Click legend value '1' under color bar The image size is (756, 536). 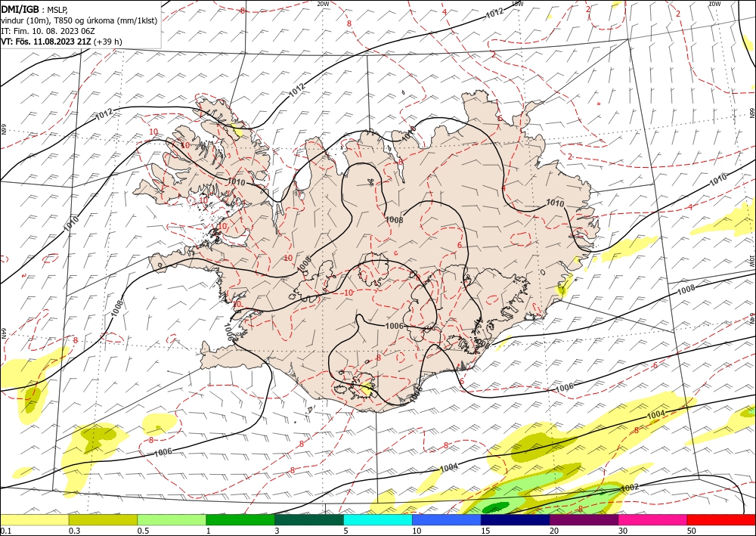[209, 531]
